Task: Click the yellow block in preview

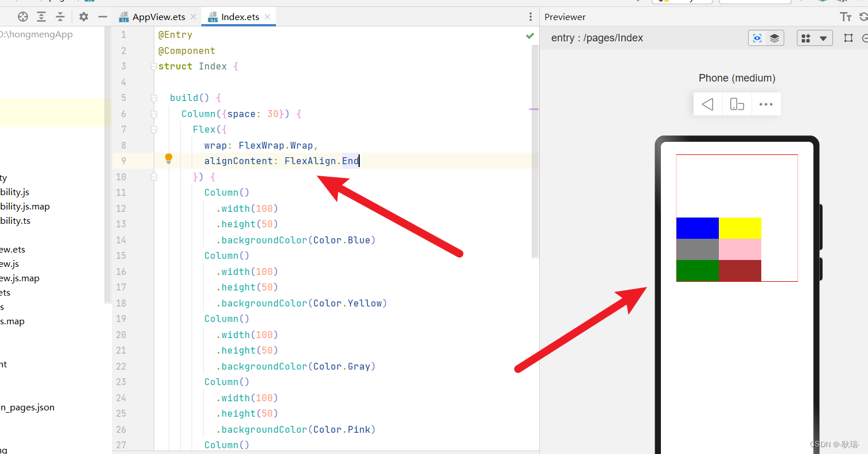Action: [740, 228]
